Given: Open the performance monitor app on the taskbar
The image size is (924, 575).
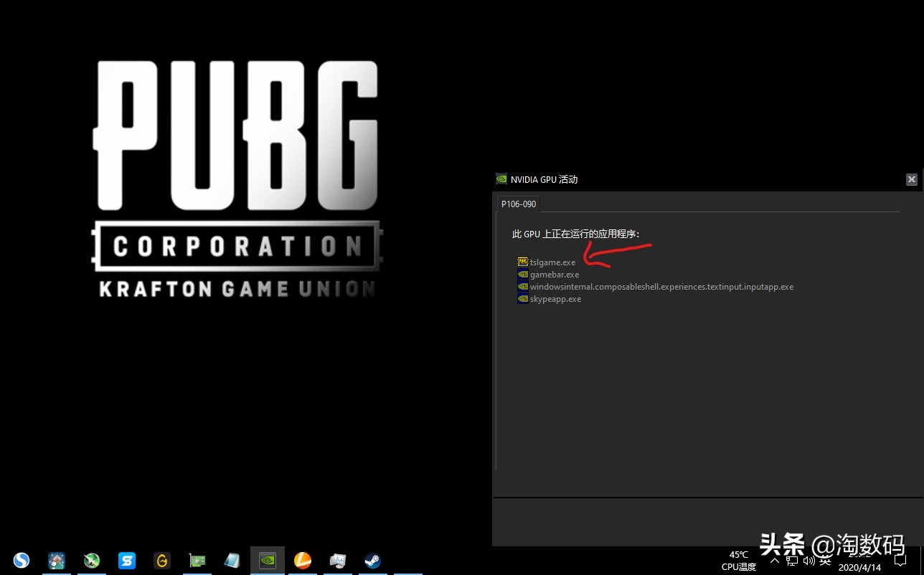Looking at the screenshot, I should [x=338, y=560].
